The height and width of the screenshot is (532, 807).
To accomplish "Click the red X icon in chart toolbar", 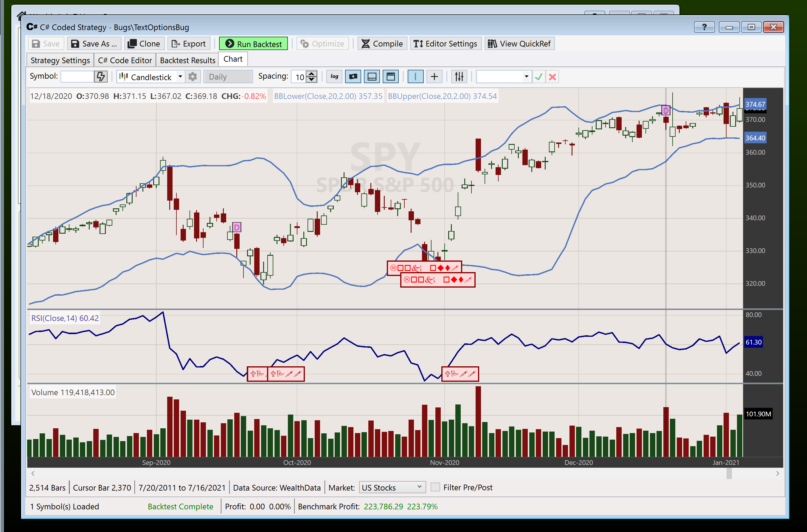I will pos(552,77).
